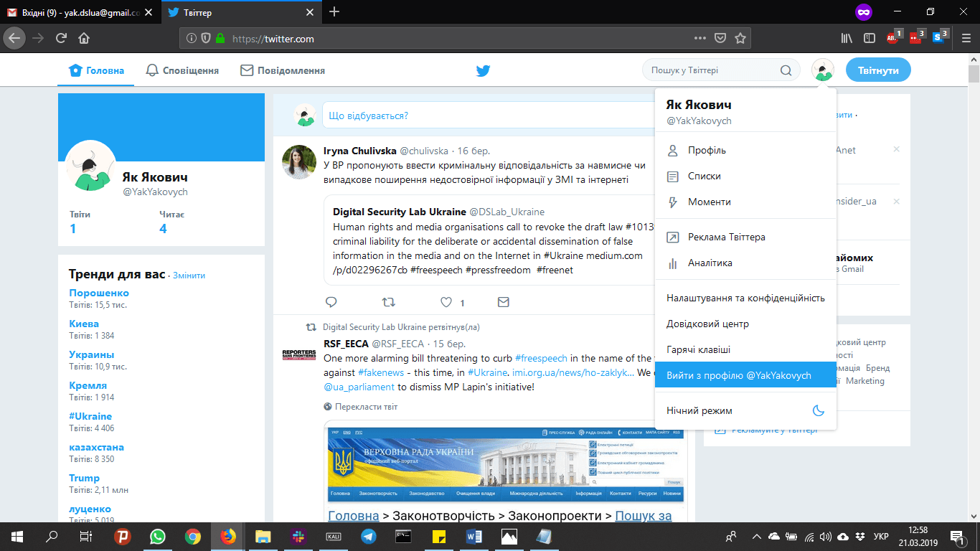Click Змінити next to trends heading

[189, 275]
